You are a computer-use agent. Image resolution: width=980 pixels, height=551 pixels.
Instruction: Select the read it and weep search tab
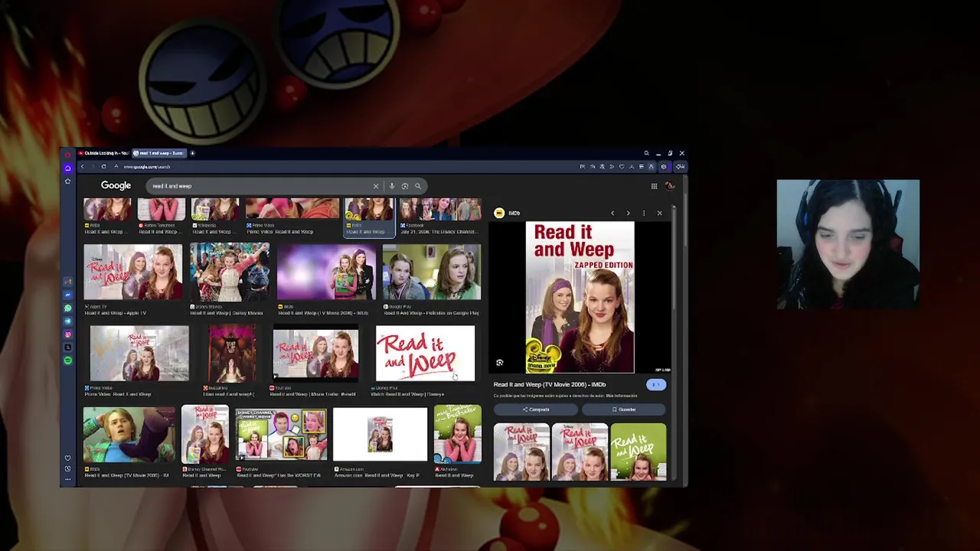[160, 153]
